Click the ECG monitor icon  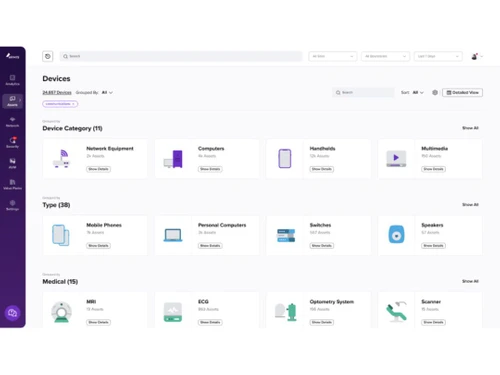pos(173,312)
